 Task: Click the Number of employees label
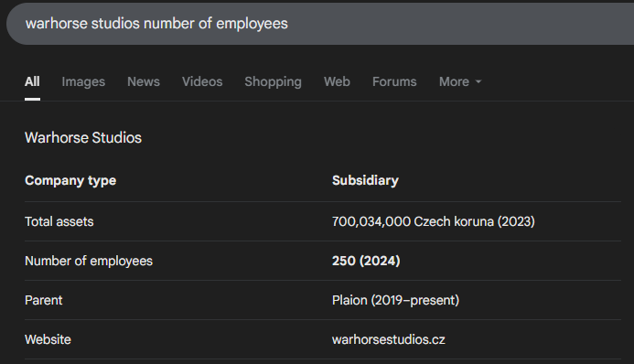89,261
